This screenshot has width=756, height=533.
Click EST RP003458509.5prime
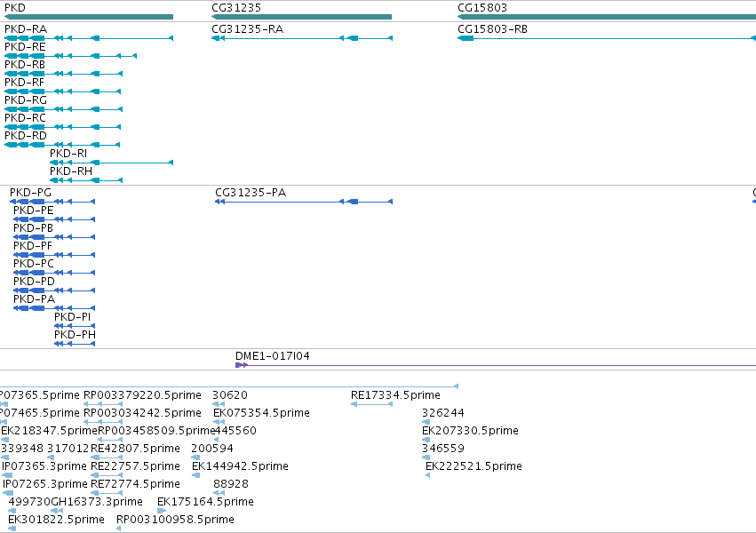(x=156, y=431)
